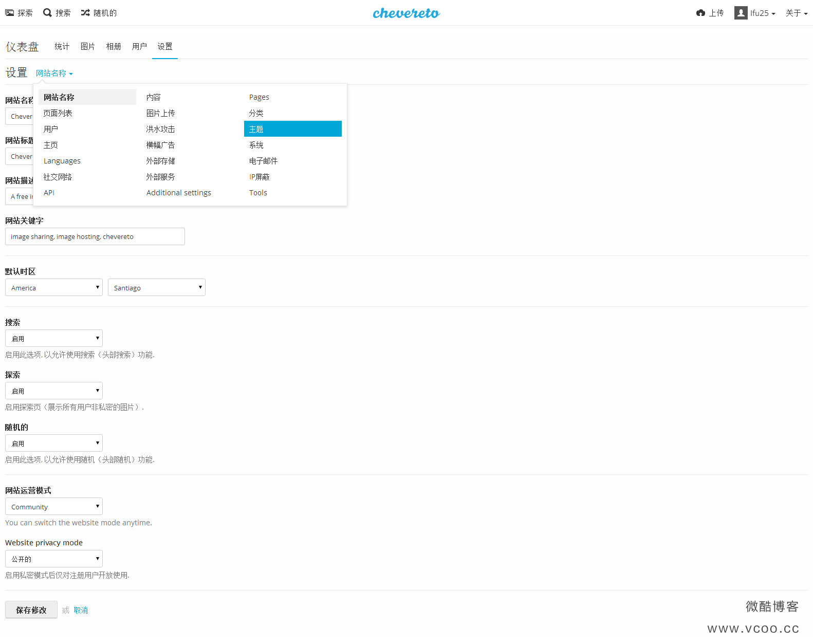Switch to the 统计 (Stats) tab
This screenshot has width=813, height=644.
coord(62,46)
